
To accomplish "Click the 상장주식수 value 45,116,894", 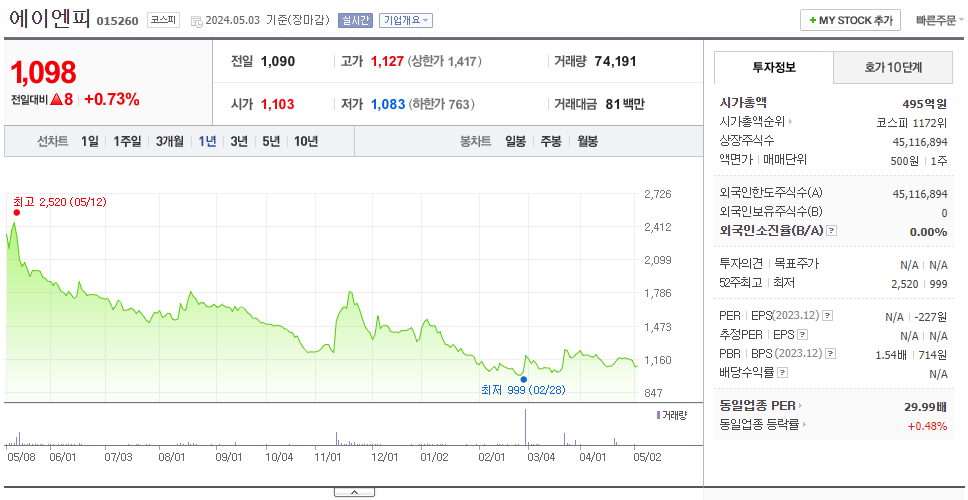I will point(920,142).
